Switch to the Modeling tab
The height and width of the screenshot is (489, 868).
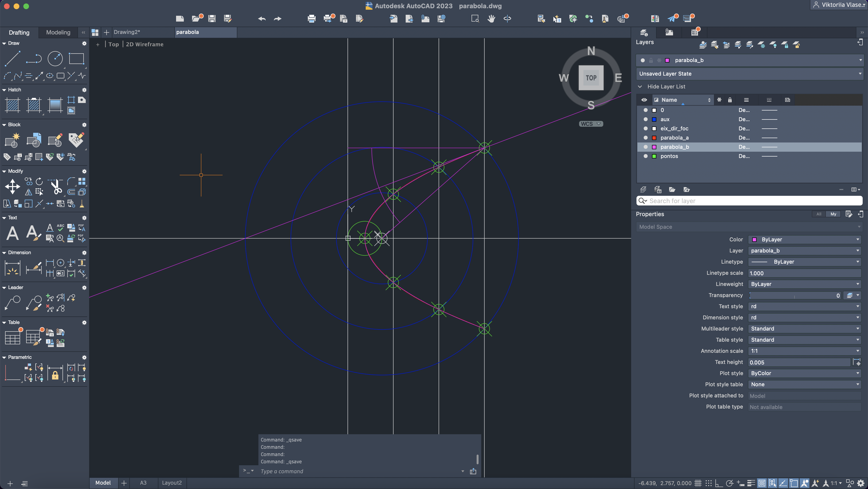click(x=58, y=32)
